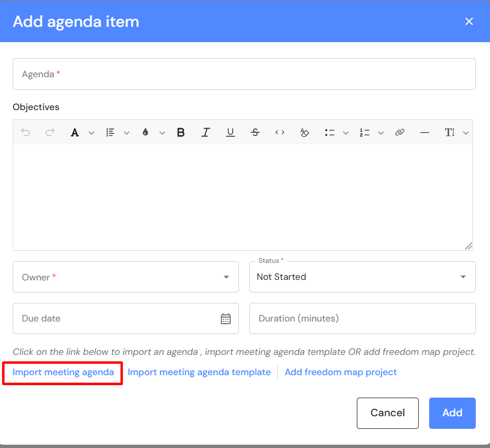Apply underline formatting
The width and height of the screenshot is (490, 448).
[230, 133]
